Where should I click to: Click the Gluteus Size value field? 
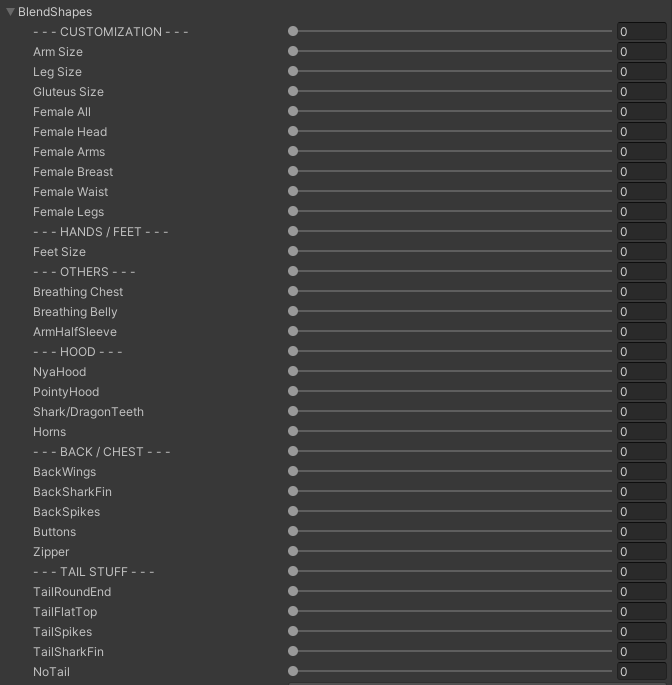pyautogui.click(x=641, y=92)
